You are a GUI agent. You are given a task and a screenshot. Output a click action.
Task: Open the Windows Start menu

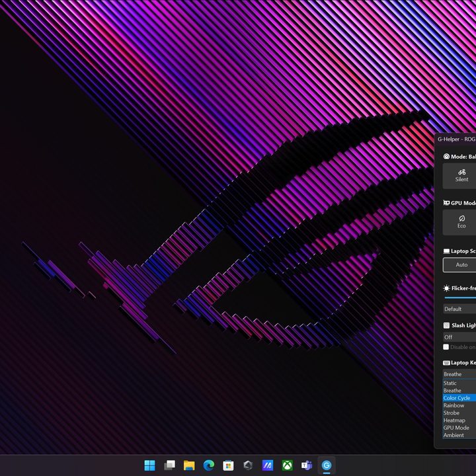pos(149,465)
